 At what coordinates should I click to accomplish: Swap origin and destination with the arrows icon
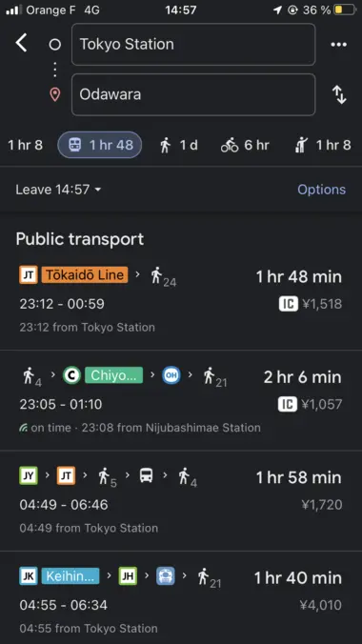coord(339,95)
